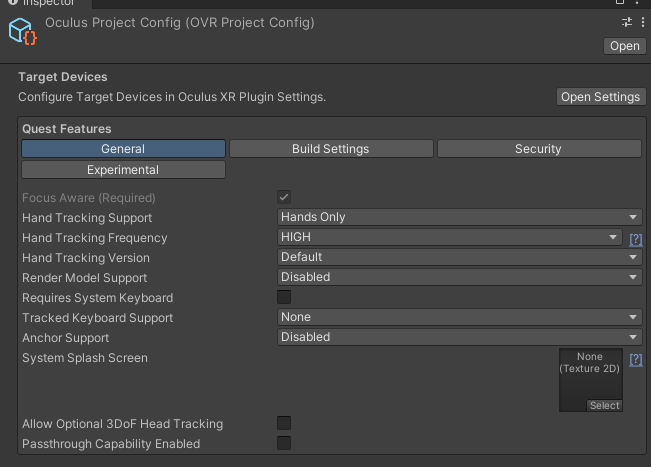Open Hand Tracking Support dropdown
651x467 pixels.
[x=459, y=217]
